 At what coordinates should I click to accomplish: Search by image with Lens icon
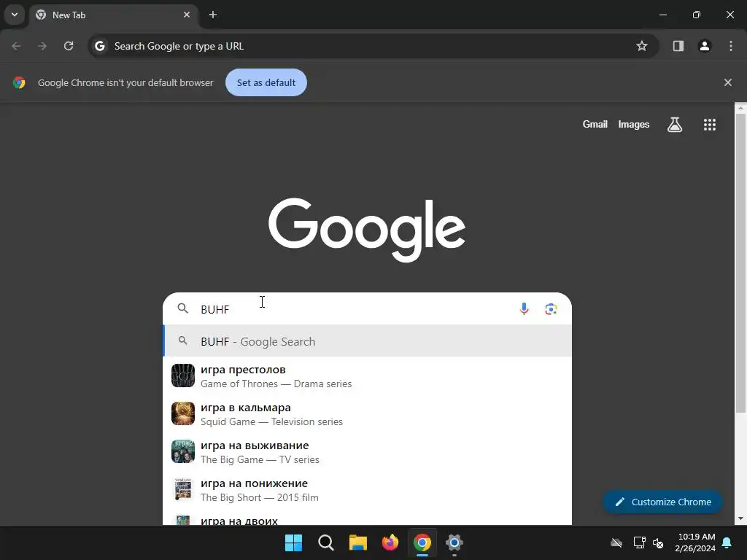(551, 309)
